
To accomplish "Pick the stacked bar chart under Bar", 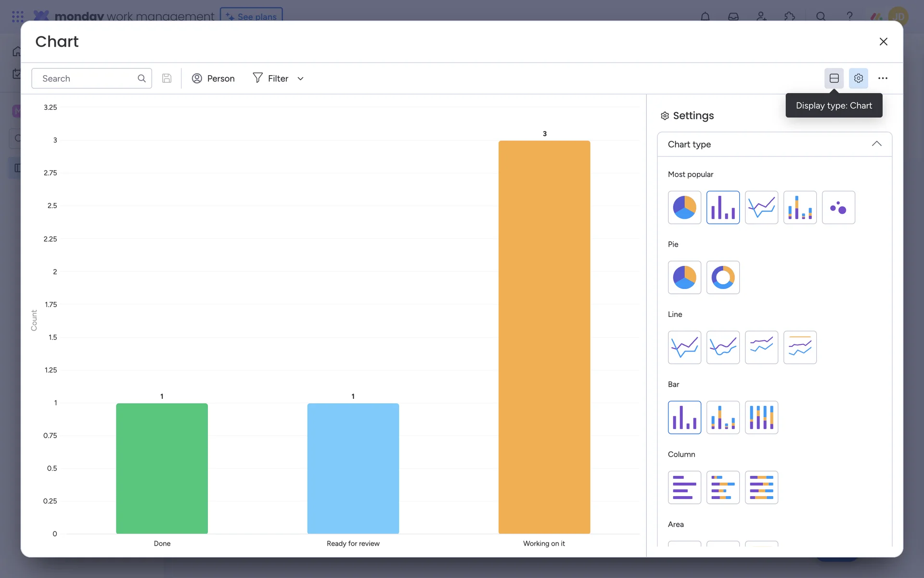I will click(723, 418).
